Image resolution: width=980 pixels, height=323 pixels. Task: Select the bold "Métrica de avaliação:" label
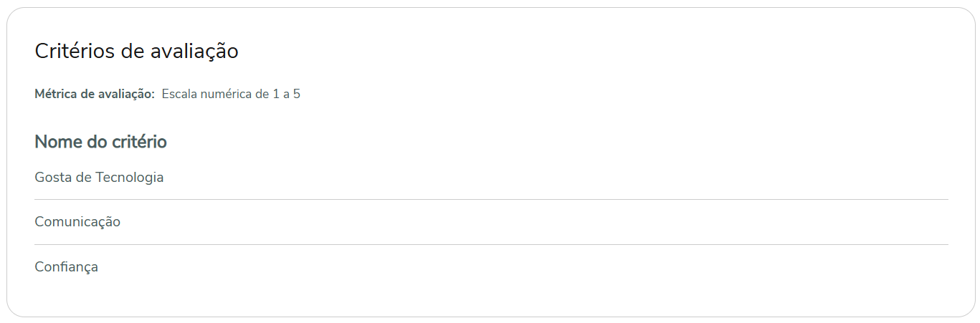pyautogui.click(x=95, y=94)
